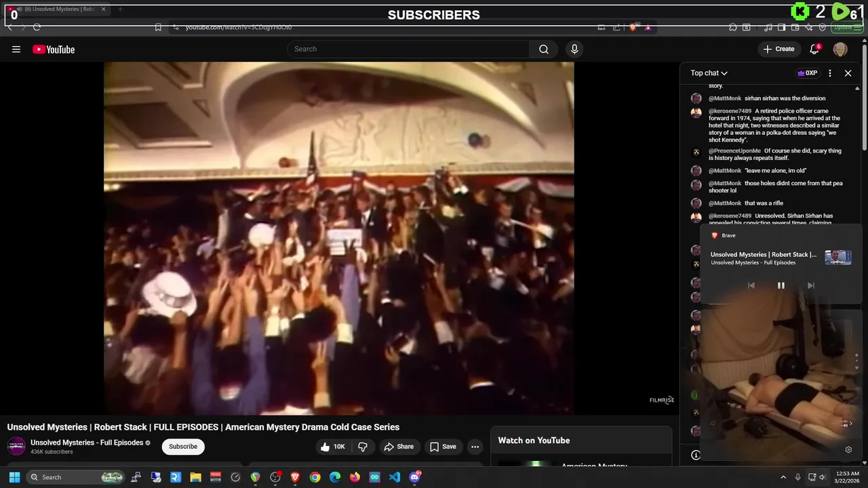
Task: Open the system tray volume icon
Action: coord(822,477)
